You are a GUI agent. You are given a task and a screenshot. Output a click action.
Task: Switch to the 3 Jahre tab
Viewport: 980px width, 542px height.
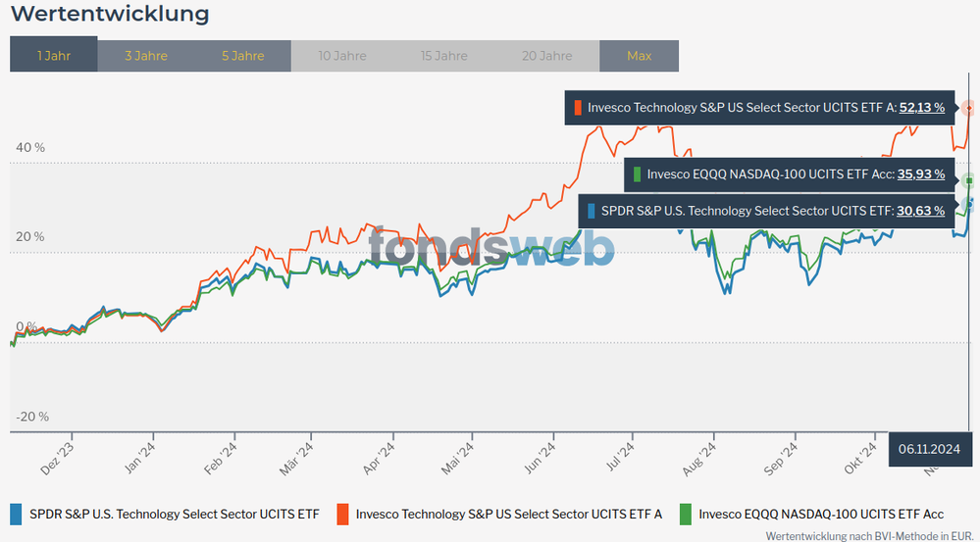coord(146,56)
